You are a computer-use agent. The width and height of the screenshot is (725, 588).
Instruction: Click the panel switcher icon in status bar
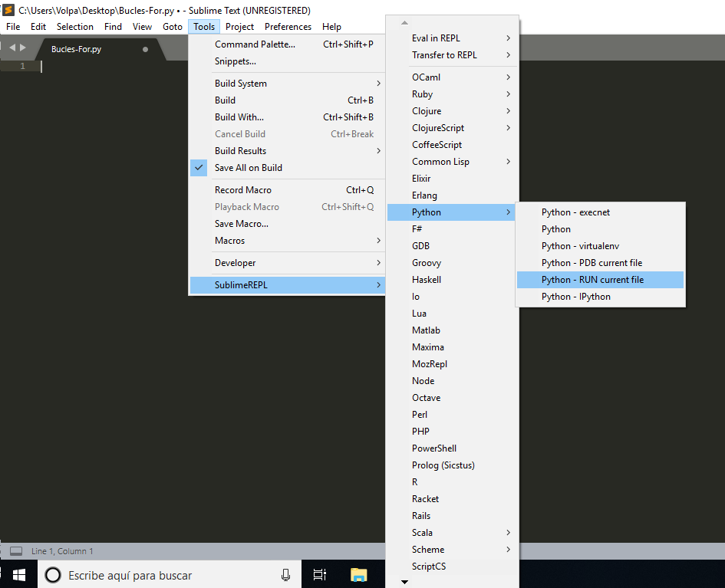click(x=15, y=551)
